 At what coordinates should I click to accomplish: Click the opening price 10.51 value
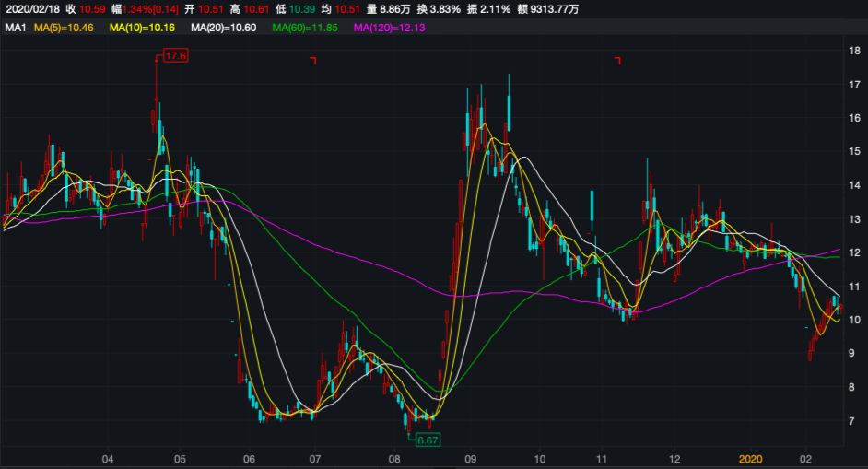click(x=211, y=9)
